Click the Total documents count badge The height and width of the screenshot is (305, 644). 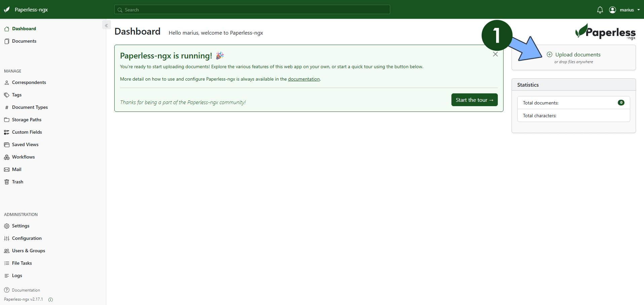(x=621, y=102)
